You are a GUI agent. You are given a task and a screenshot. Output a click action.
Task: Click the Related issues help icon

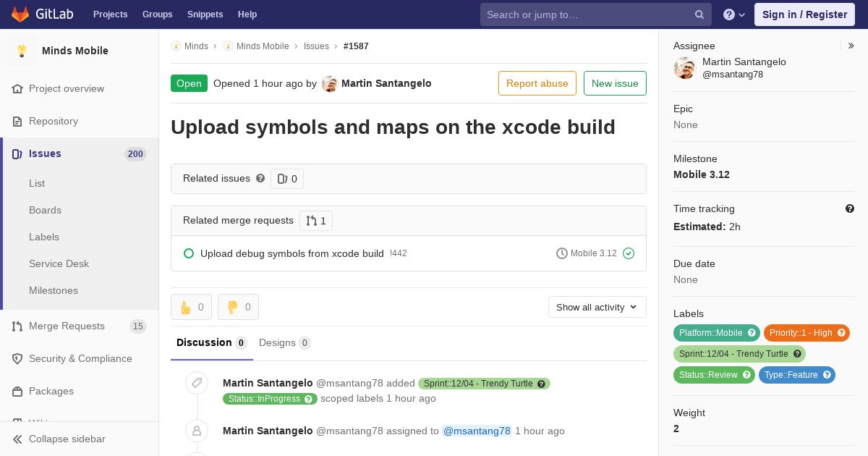[260, 178]
